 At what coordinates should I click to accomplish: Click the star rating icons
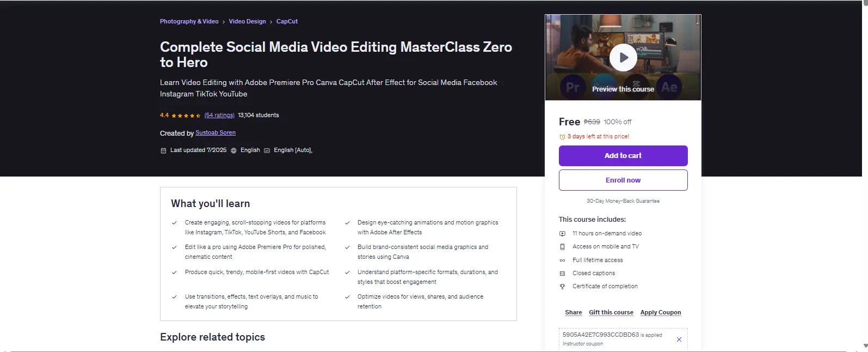186,116
